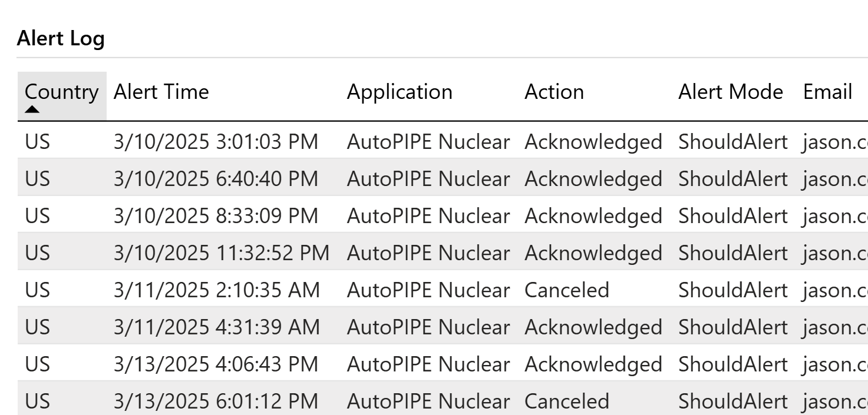Sort by the Application column header
This screenshot has width=868, height=415.
(x=400, y=92)
